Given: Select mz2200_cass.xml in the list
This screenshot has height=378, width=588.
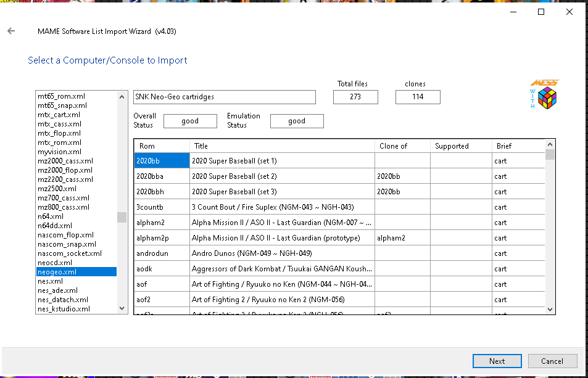Looking at the screenshot, I should pyautogui.click(x=77, y=179).
